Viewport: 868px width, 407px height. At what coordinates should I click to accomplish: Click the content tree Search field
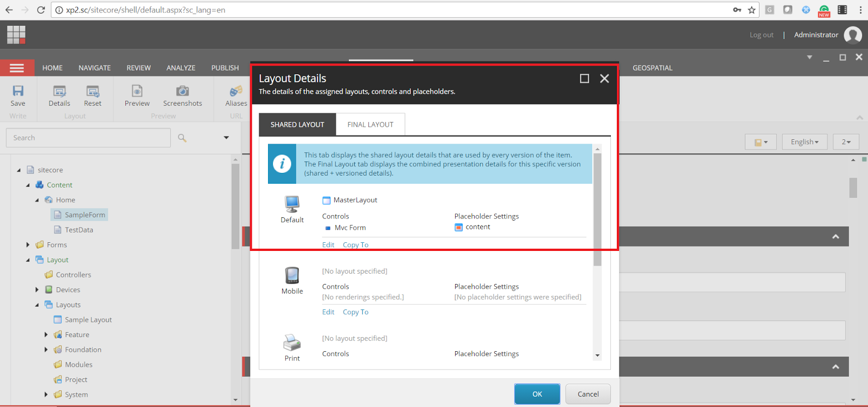coord(88,138)
